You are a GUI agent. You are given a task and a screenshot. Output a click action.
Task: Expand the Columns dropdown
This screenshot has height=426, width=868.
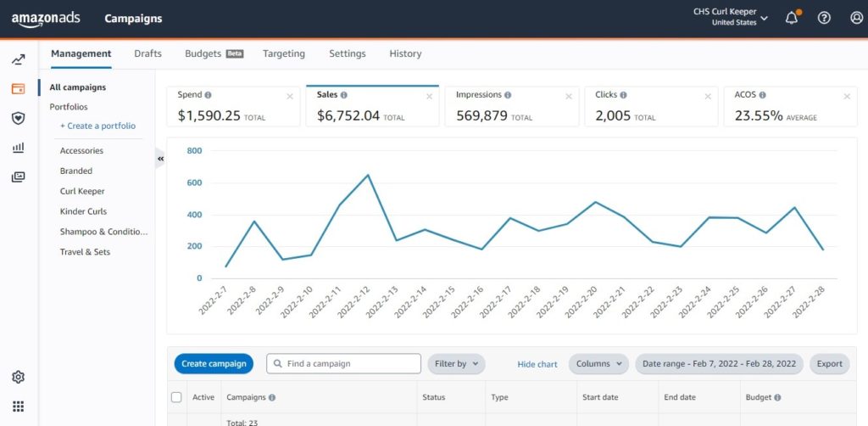click(598, 364)
